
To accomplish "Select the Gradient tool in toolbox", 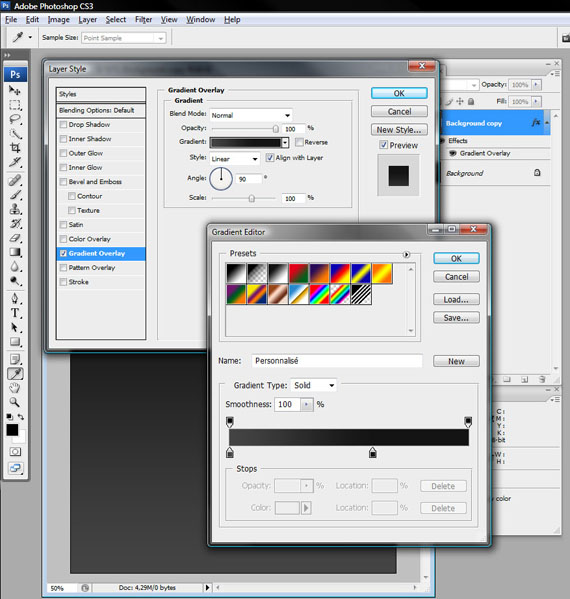I will click(15, 252).
